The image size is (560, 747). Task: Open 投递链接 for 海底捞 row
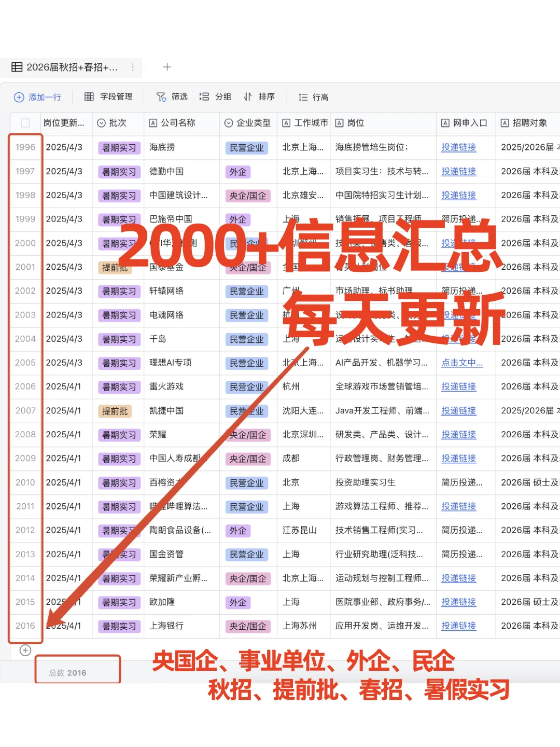pos(458,147)
